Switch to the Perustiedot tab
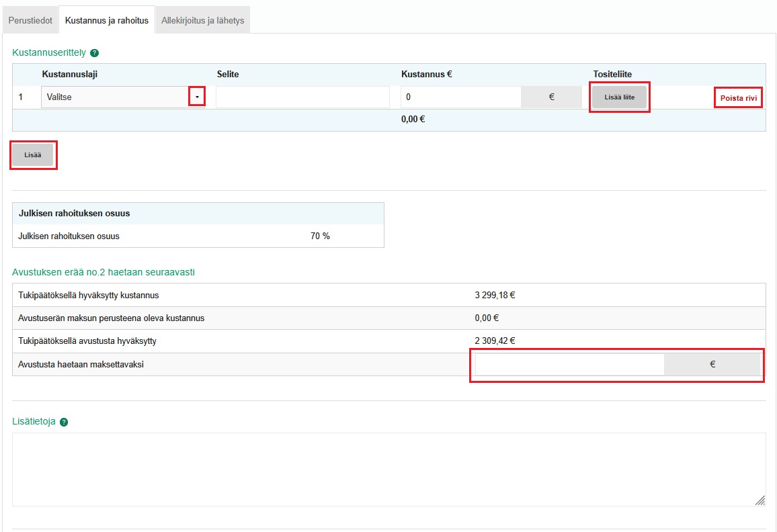Screen dimensions: 777x532 (30, 20)
